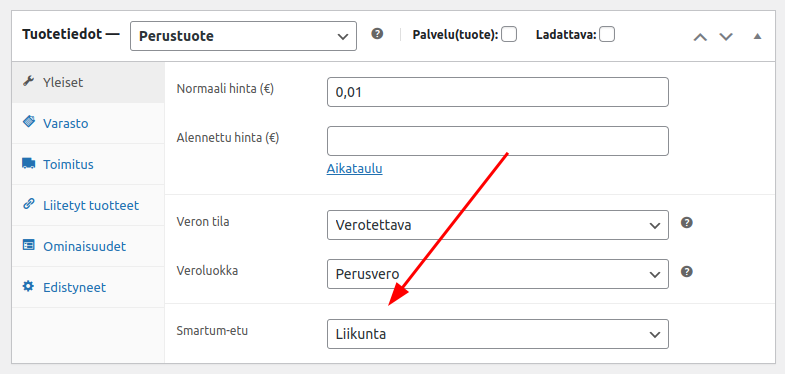The image size is (785, 374).
Task: Click the Palvelu(tuote): label text
Action: [x=455, y=35]
